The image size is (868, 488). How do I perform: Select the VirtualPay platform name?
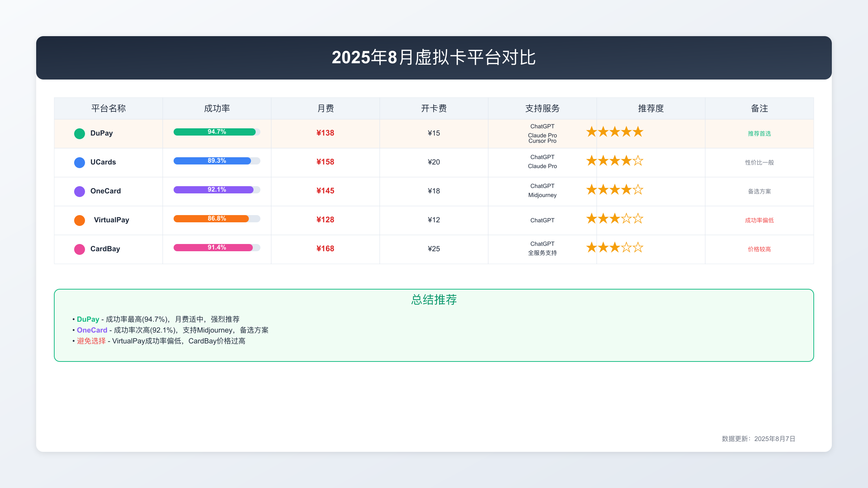[x=111, y=220]
